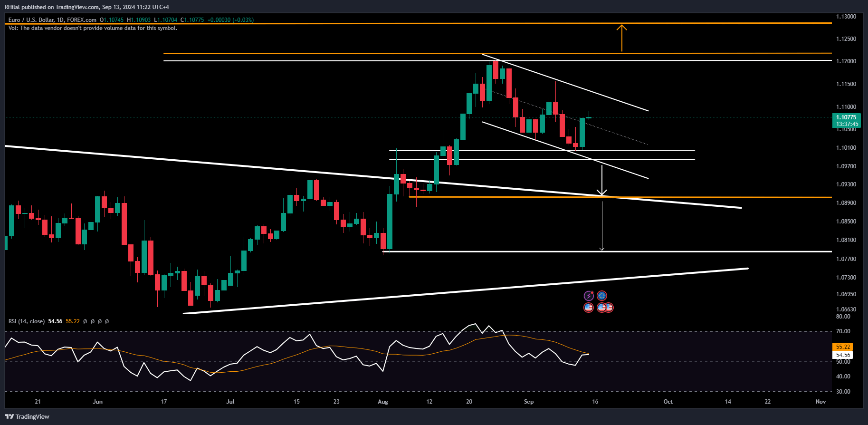This screenshot has width=868, height=425.
Task: Click the US flag icon partly hidden behind another
Action: [610, 308]
